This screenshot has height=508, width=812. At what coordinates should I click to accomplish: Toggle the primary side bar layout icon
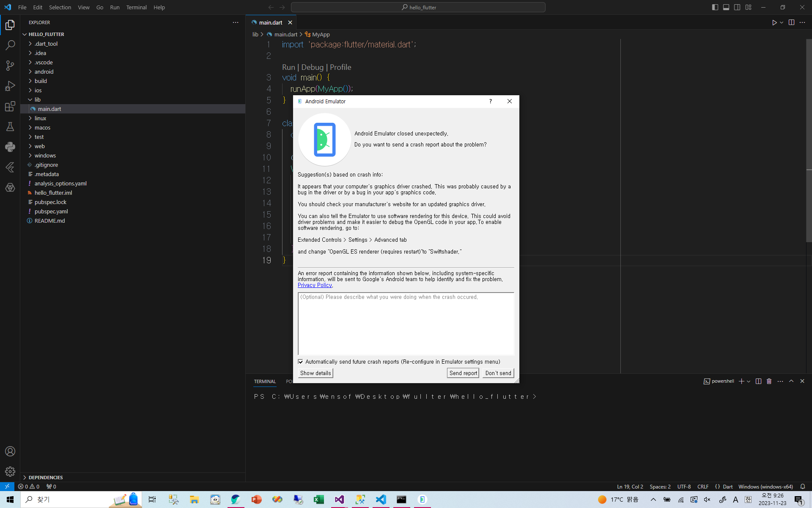[x=715, y=7]
